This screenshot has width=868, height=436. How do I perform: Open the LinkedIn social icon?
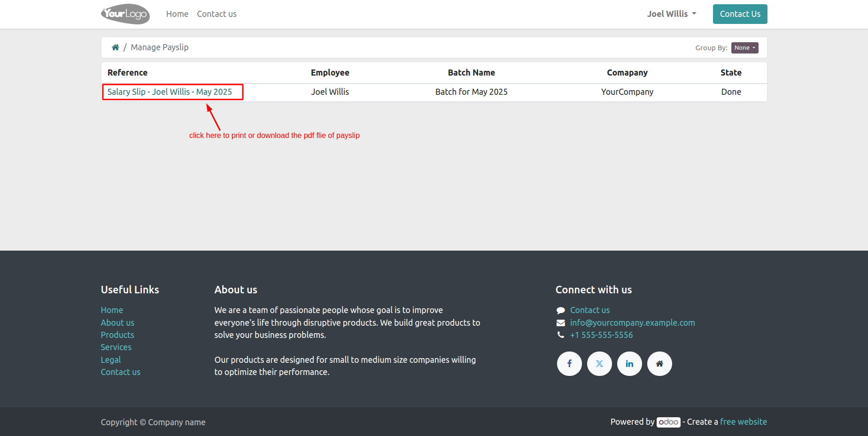click(629, 364)
